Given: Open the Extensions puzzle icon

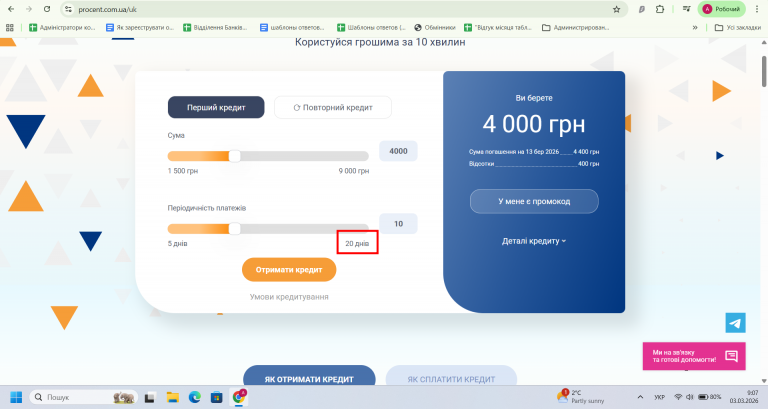Looking at the screenshot, I should tap(660, 9).
